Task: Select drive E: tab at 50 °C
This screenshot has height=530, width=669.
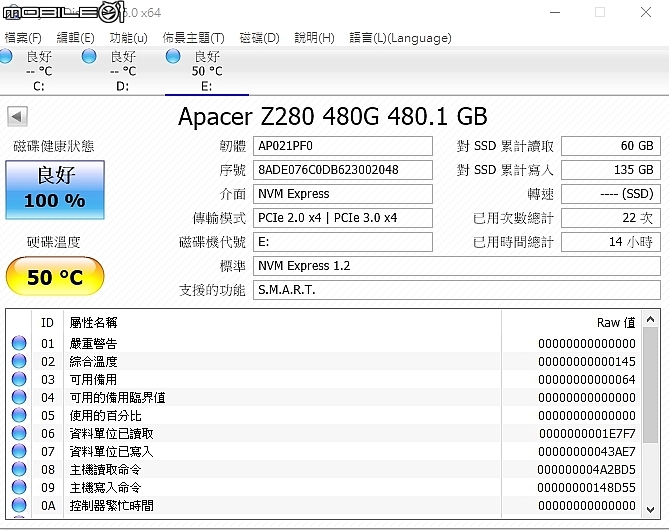Action: pos(207,71)
